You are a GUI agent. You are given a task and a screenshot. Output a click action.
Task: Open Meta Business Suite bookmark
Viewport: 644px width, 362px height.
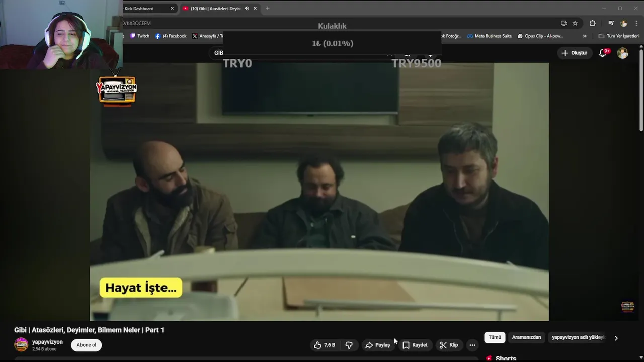pos(490,36)
